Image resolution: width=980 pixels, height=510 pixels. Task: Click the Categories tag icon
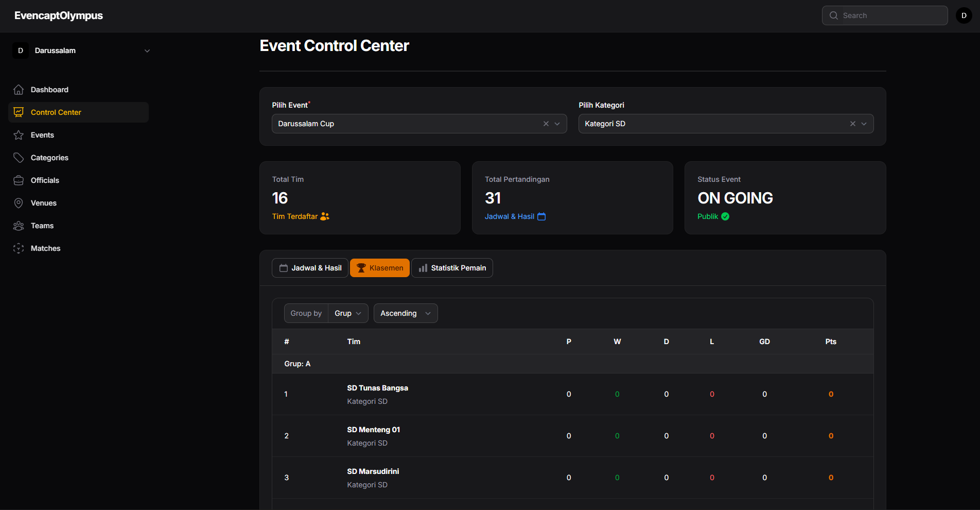coord(19,157)
